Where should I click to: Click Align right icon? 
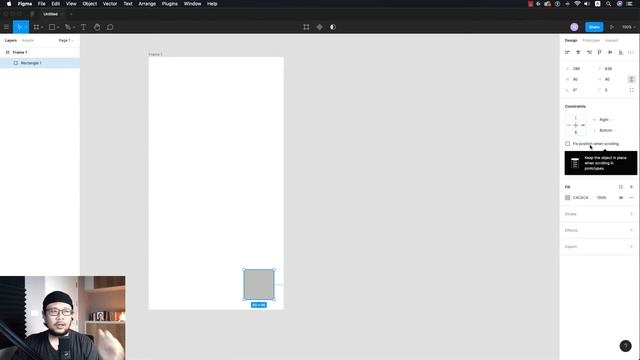point(589,52)
